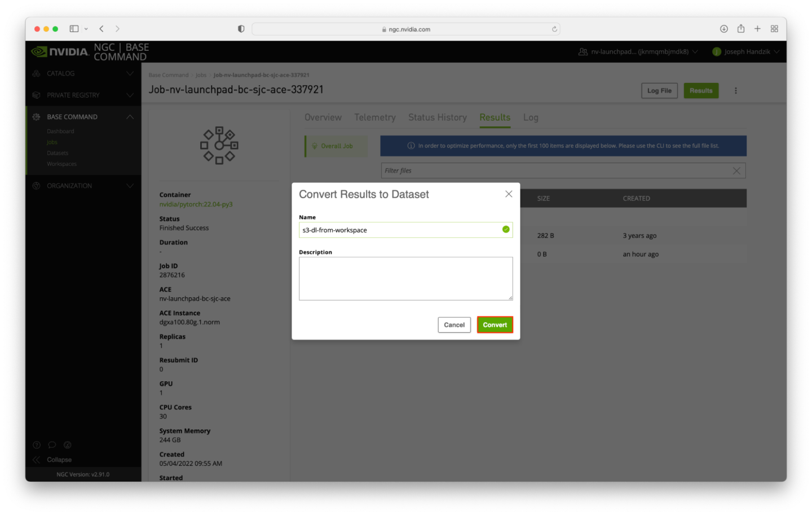Go back with the browser back arrow
Screen dimensions: 812x515
101,29
